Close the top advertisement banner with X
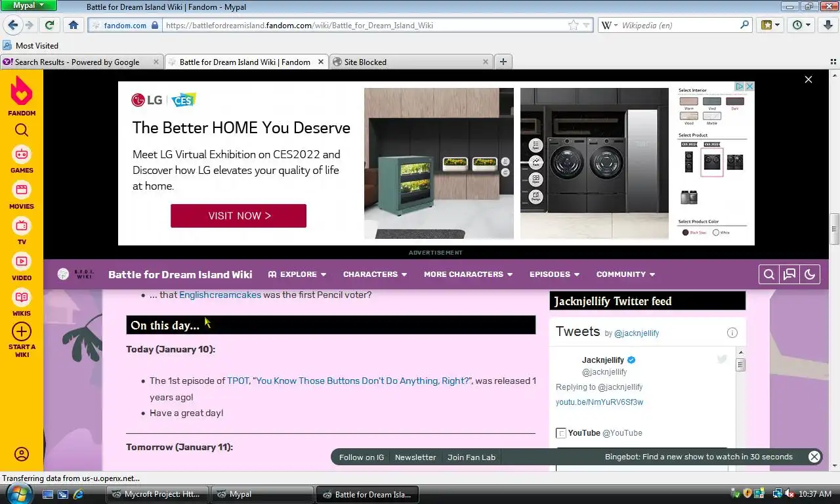 coord(808,79)
